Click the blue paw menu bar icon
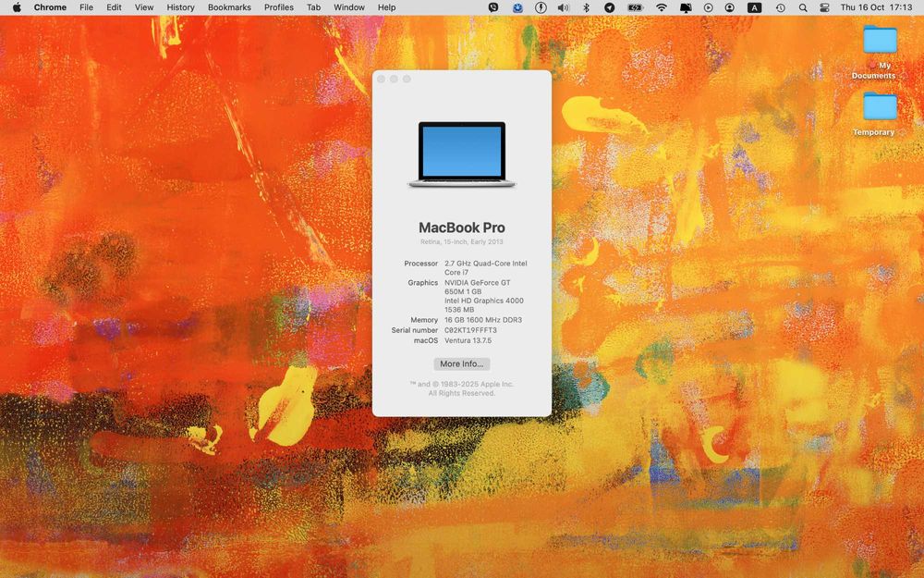 [x=517, y=7]
